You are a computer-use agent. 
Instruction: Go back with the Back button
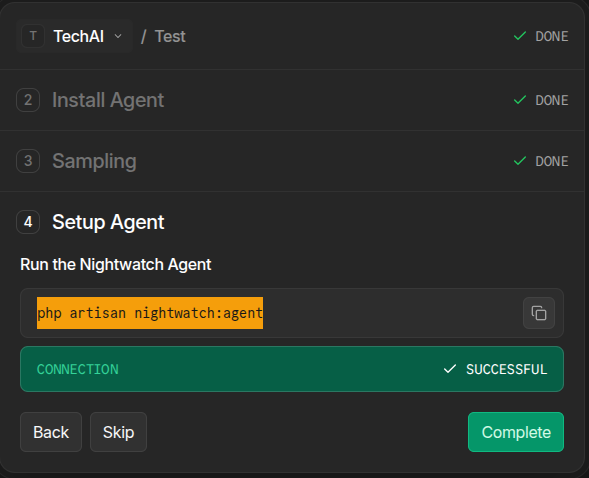[51, 432]
